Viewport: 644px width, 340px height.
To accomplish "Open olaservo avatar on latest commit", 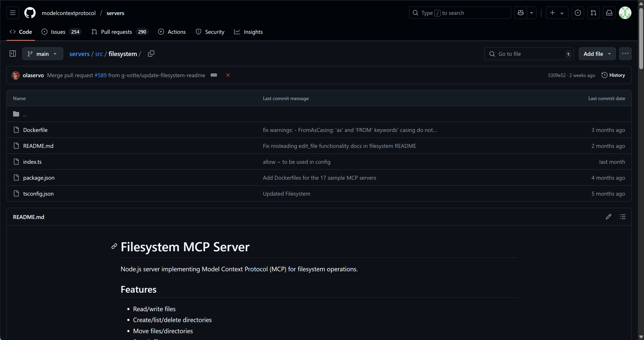I will 15,75.
